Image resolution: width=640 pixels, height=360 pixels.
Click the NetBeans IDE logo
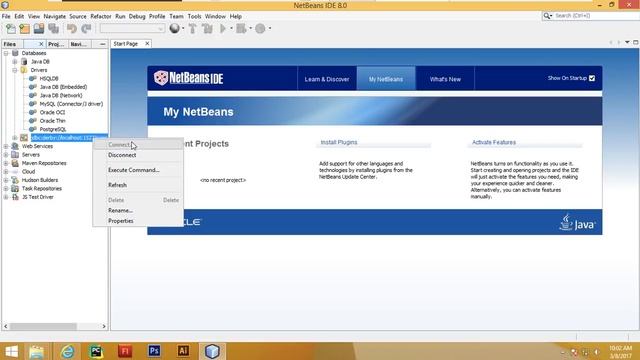189,78
